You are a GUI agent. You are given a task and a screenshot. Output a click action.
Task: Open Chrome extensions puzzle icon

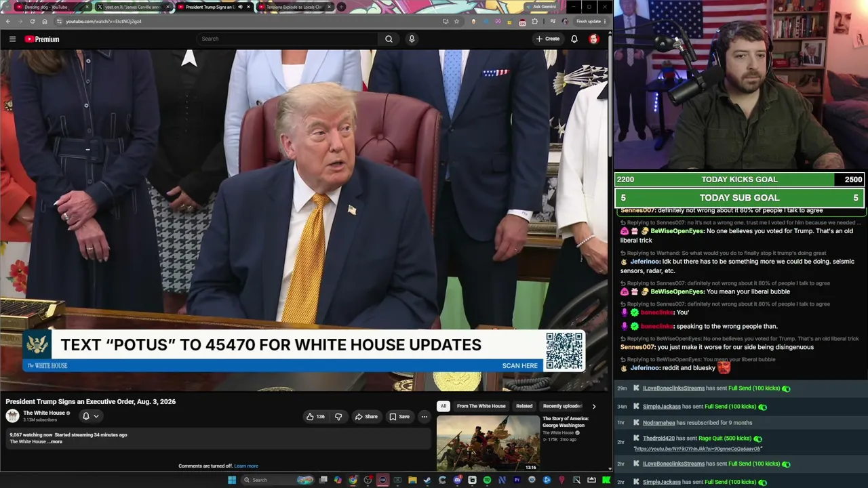click(534, 21)
